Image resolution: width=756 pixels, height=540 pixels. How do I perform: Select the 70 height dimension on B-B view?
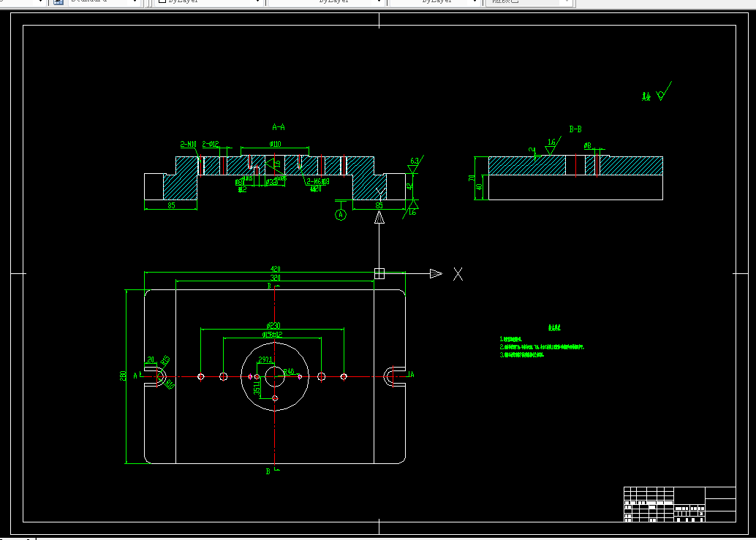point(471,178)
